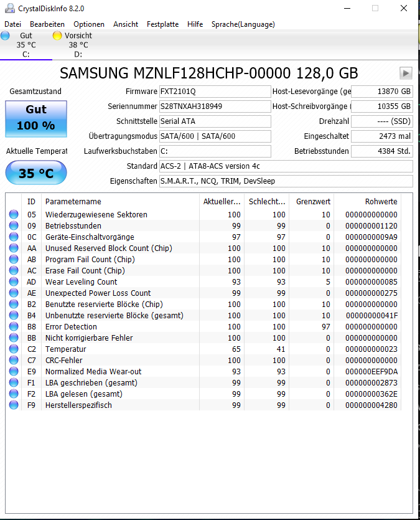The width and height of the screenshot is (420, 520).
Task: Click the status dot for Wiederzugewiesene Sektoren
Action: pos(14,214)
